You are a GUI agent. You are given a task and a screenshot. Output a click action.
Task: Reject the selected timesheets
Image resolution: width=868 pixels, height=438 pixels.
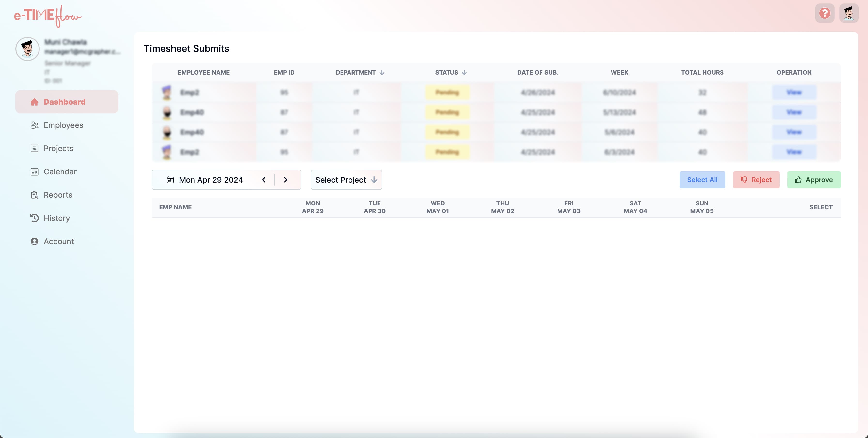[756, 180]
